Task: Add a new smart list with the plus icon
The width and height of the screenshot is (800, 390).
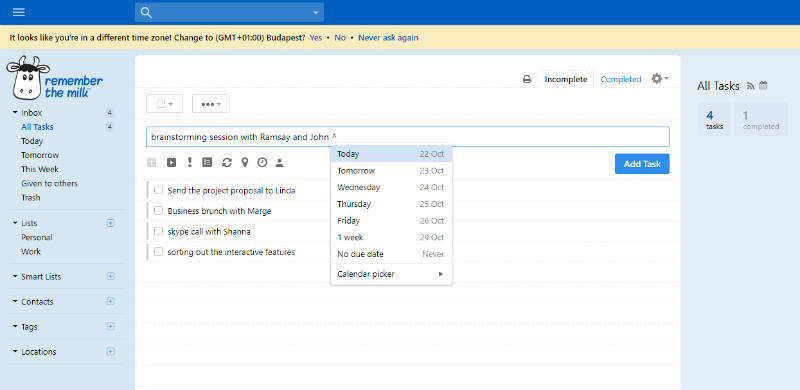Action: click(110, 276)
